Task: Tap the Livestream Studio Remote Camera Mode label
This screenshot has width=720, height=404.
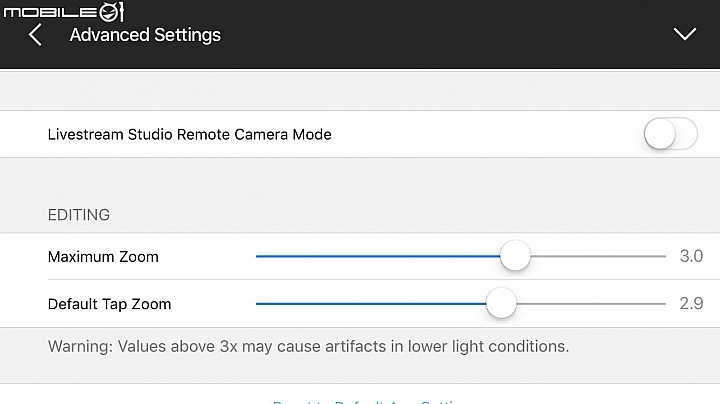Action: pyautogui.click(x=190, y=135)
